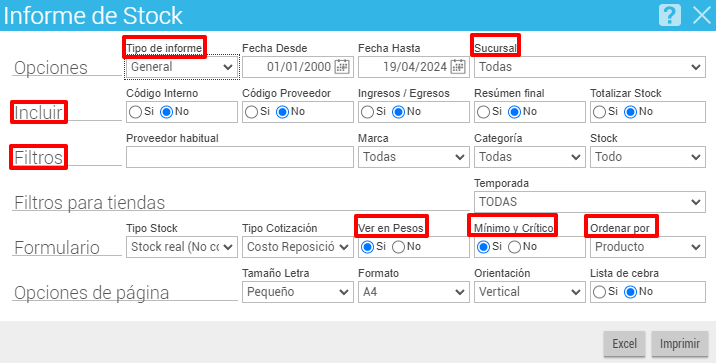716x363 pixels.
Task: Click the Imprimir button
Action: (x=679, y=344)
